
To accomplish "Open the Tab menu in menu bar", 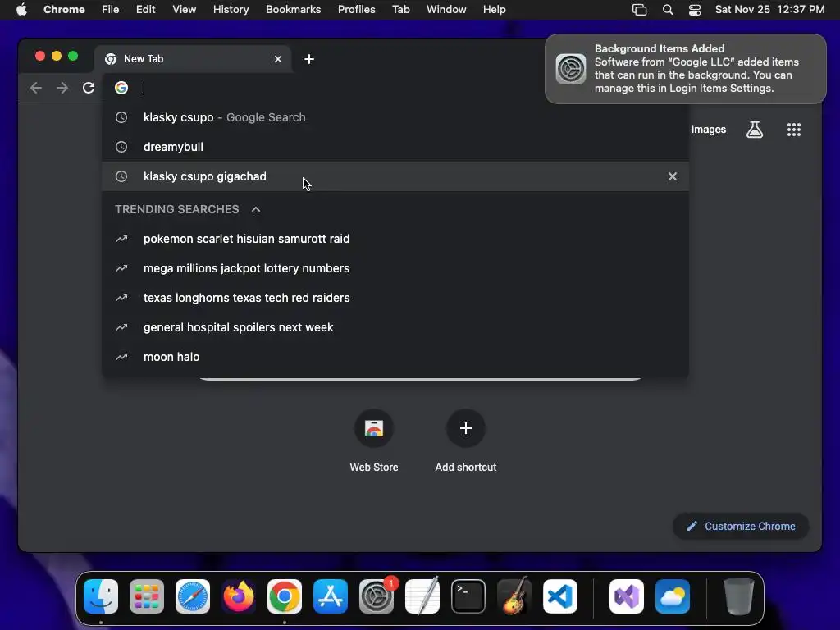I will tap(400, 10).
